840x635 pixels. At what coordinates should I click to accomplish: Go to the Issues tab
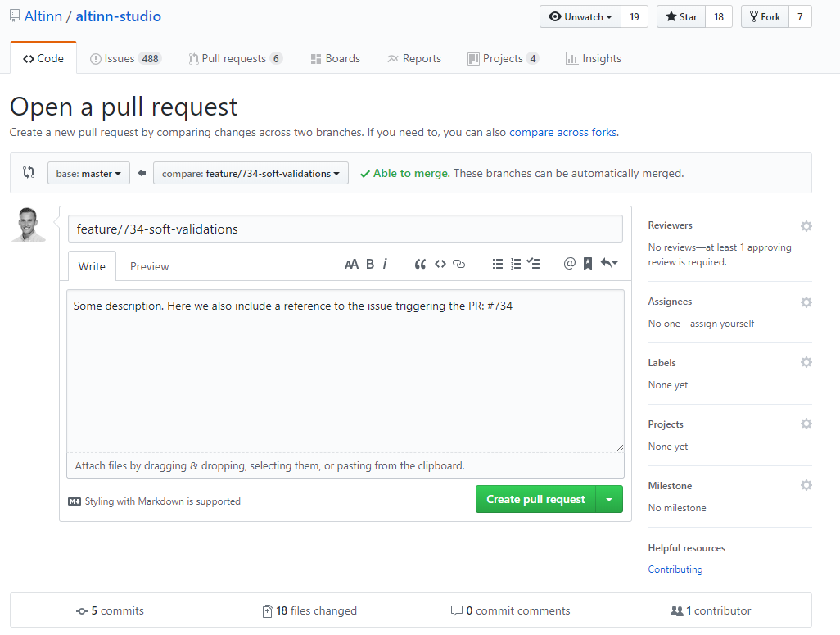[125, 59]
